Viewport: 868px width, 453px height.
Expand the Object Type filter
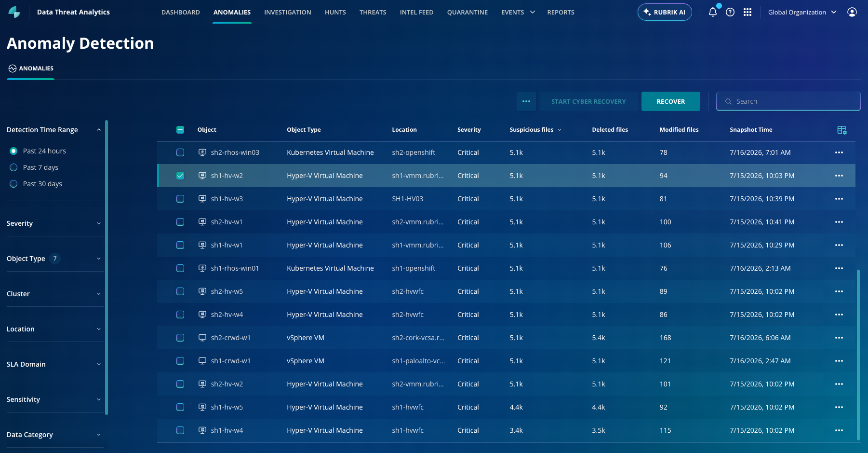click(x=99, y=259)
